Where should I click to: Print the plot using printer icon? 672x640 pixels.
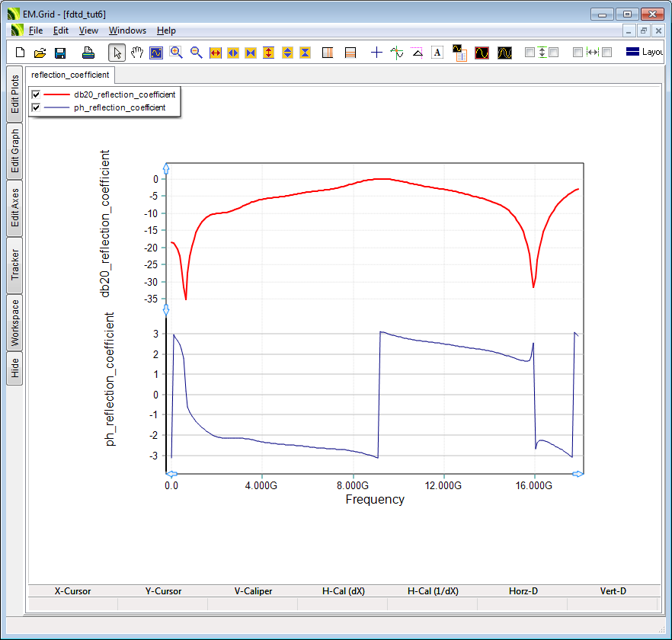coord(88,53)
